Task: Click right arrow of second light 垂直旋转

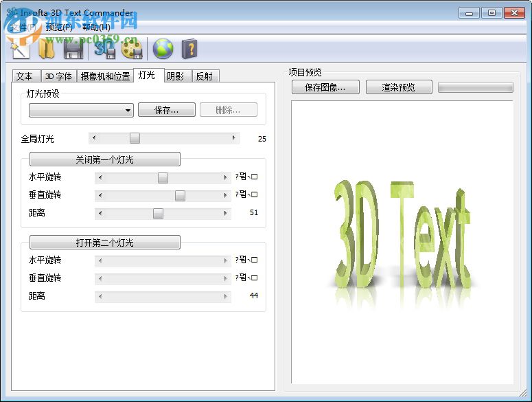Action: [x=226, y=279]
